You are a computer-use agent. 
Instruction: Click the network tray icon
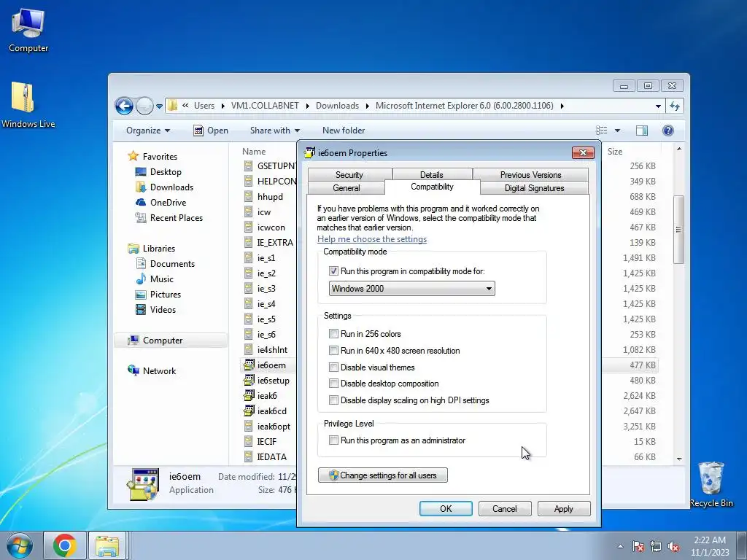pos(656,546)
